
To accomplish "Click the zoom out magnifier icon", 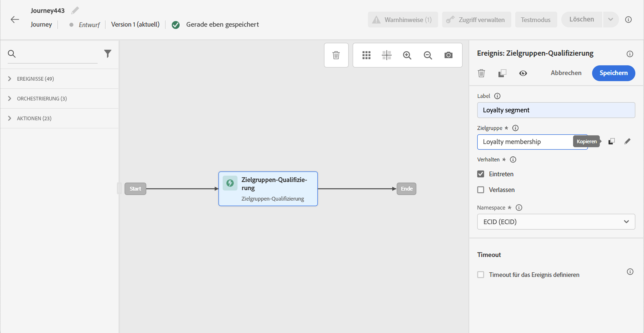I will pos(428,55).
